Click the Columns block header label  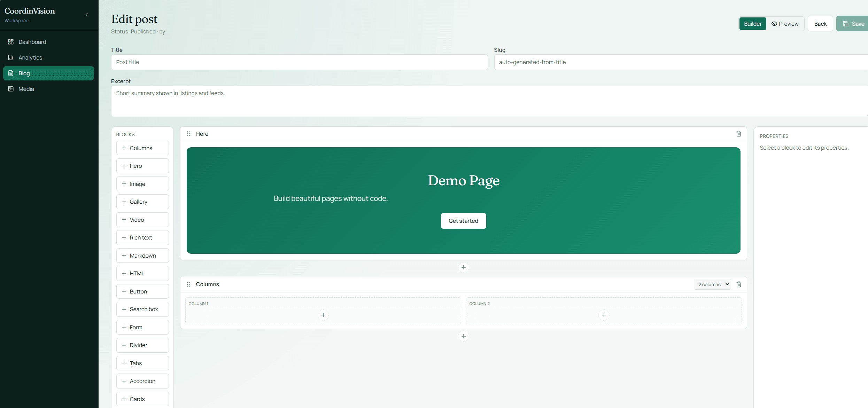pyautogui.click(x=207, y=284)
